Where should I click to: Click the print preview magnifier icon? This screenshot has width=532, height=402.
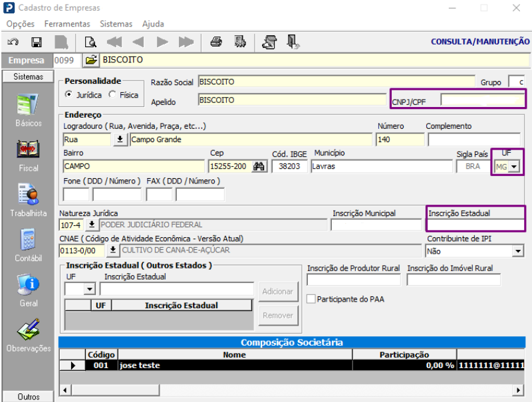pyautogui.click(x=88, y=42)
